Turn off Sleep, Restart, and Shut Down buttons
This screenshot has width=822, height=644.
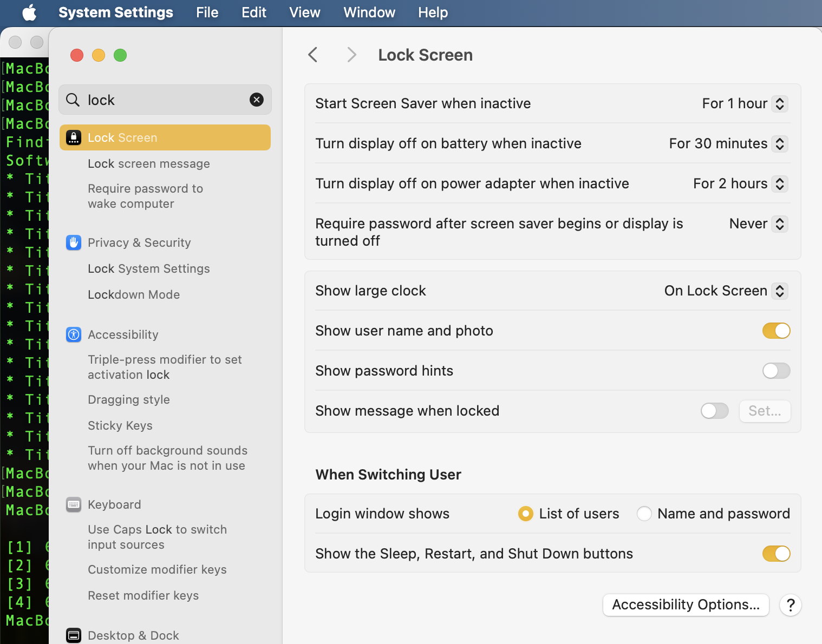click(776, 553)
